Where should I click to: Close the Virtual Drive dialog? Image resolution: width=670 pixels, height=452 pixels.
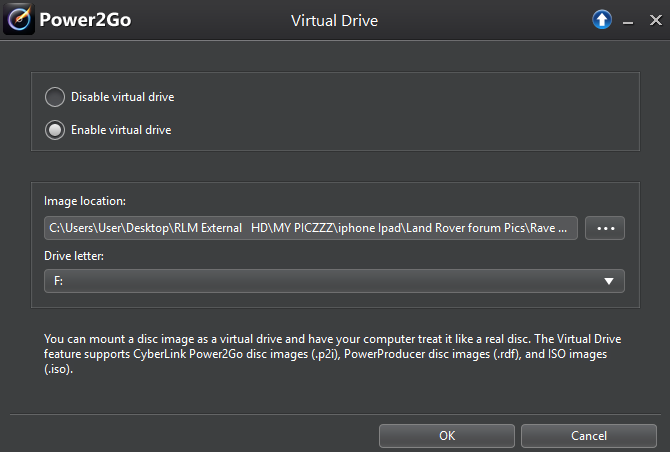655,20
